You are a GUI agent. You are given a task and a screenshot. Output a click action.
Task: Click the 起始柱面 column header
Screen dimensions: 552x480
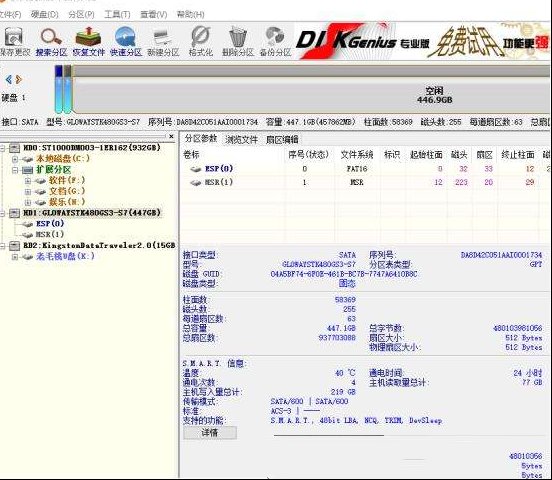click(x=426, y=155)
